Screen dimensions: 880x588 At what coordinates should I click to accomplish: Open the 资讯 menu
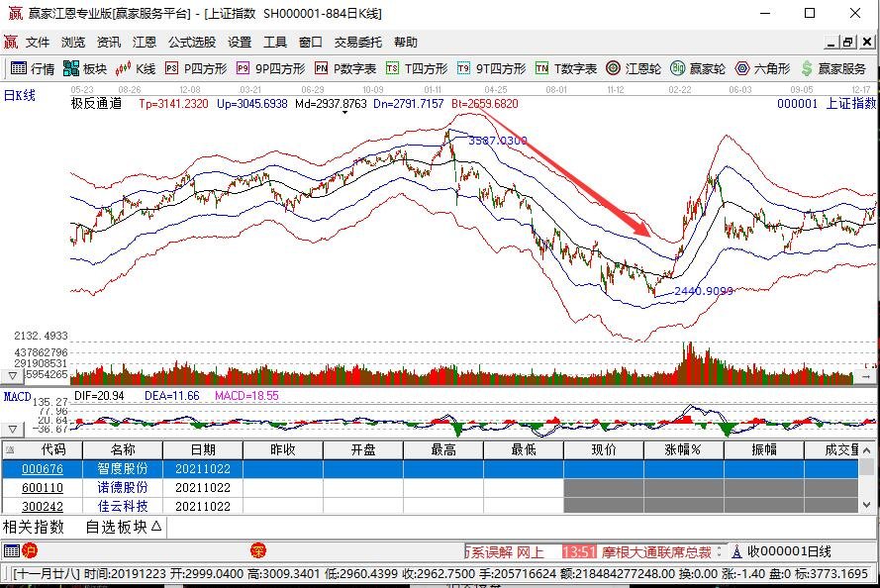tap(108, 43)
